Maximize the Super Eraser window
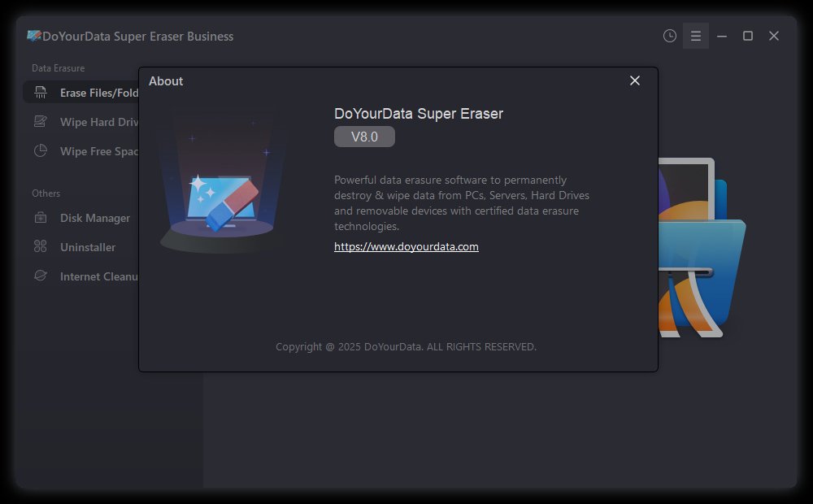 (748, 36)
